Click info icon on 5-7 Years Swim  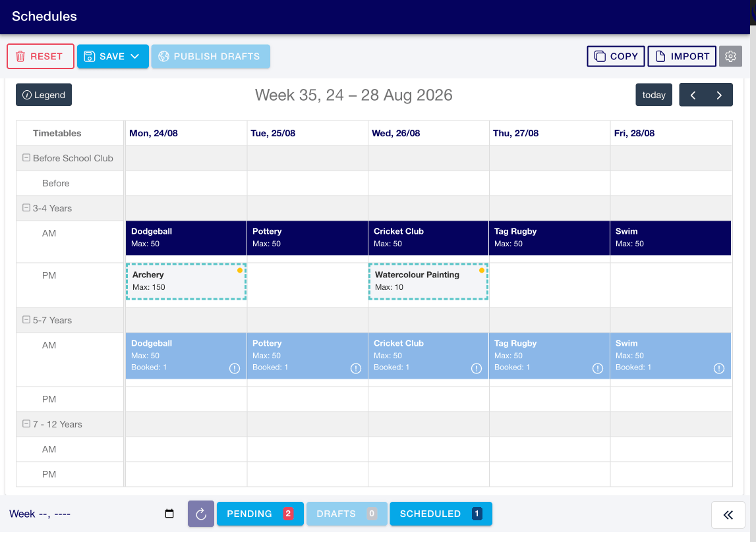tap(719, 369)
